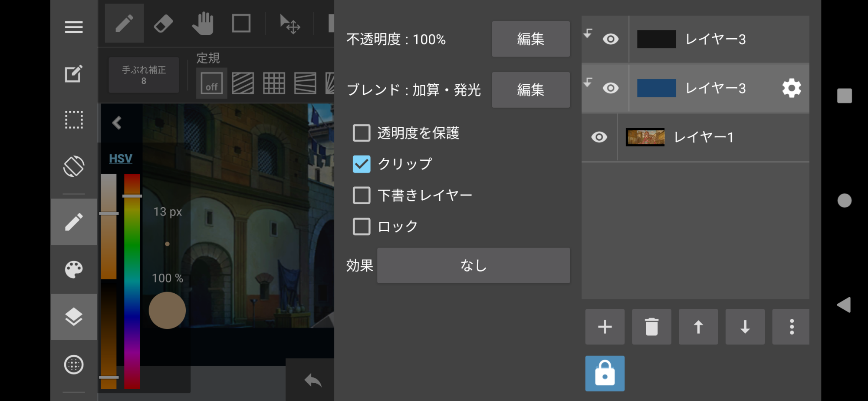Image resolution: width=868 pixels, height=401 pixels.
Task: Hide レイヤー1 using its eye icon
Action: [x=599, y=137]
